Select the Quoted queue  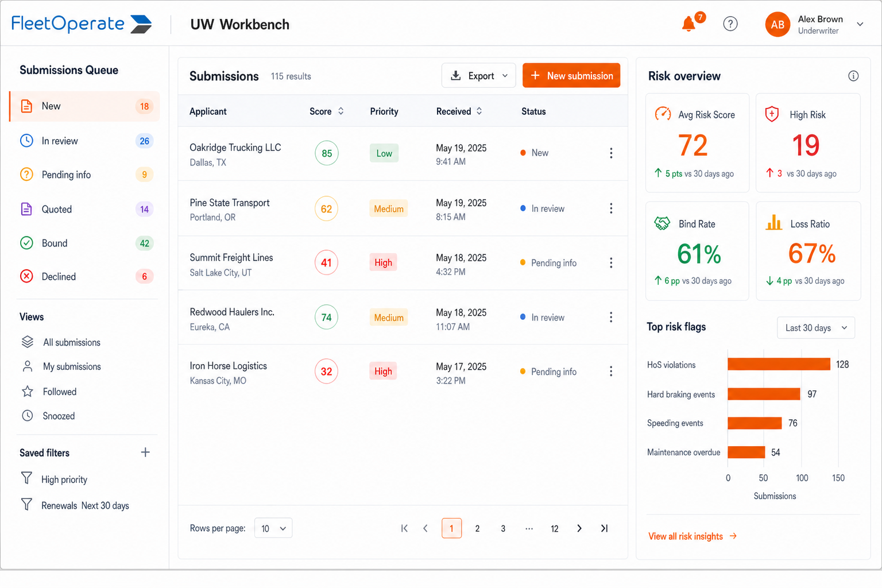pos(84,209)
